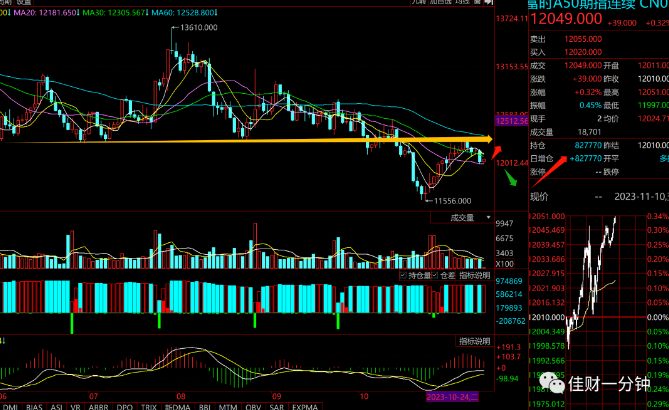Click the small chart icon beside 均线

(x=477, y=2)
